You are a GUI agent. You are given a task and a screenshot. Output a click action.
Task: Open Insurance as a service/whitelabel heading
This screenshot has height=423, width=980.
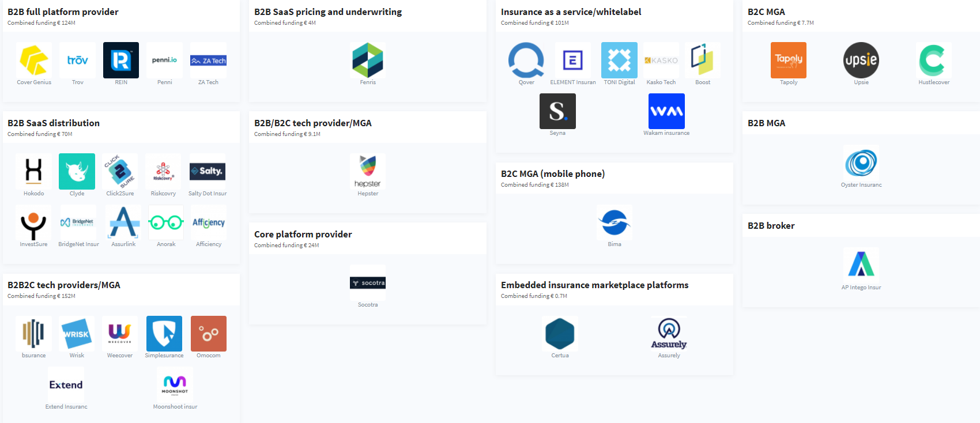pyautogui.click(x=571, y=12)
